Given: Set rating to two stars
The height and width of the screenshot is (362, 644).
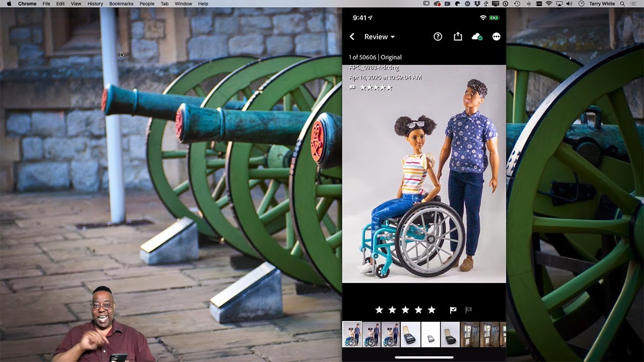Looking at the screenshot, I should pos(392,310).
